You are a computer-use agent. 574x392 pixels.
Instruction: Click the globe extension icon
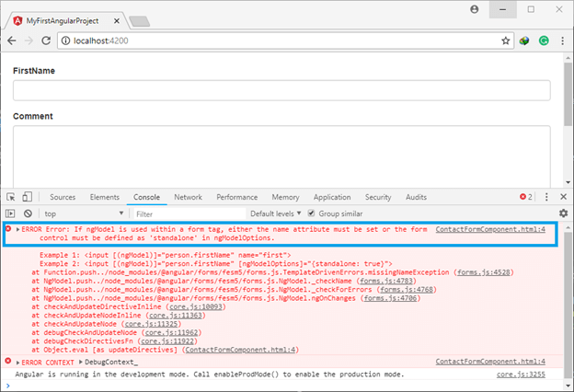[523, 40]
